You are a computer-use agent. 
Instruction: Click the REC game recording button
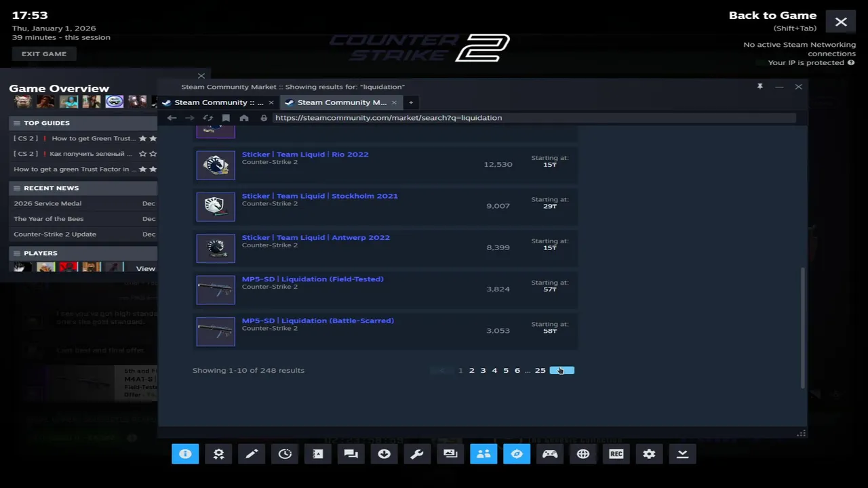(616, 454)
